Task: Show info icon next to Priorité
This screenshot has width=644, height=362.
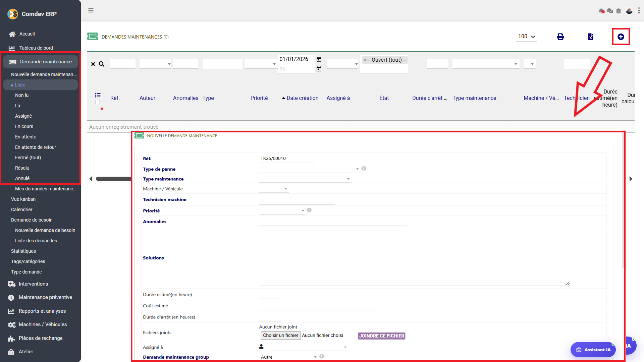Action: click(309, 210)
